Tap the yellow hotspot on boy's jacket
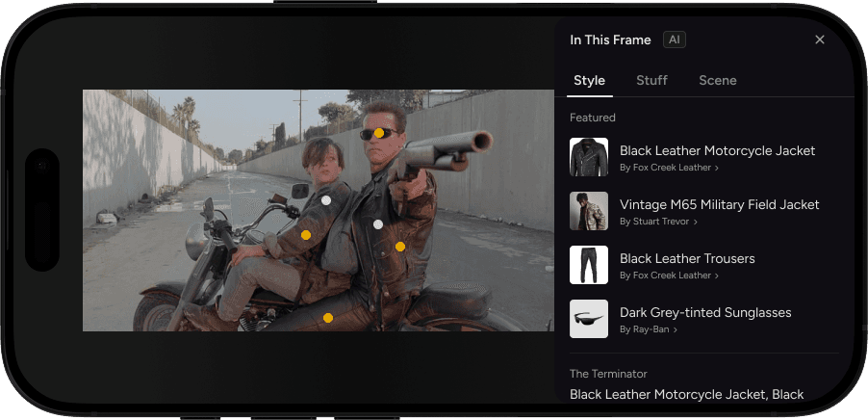This screenshot has height=420, width=868. click(306, 235)
